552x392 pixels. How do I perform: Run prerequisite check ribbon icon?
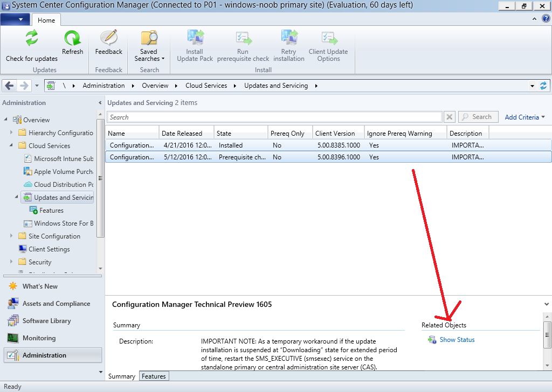point(243,38)
